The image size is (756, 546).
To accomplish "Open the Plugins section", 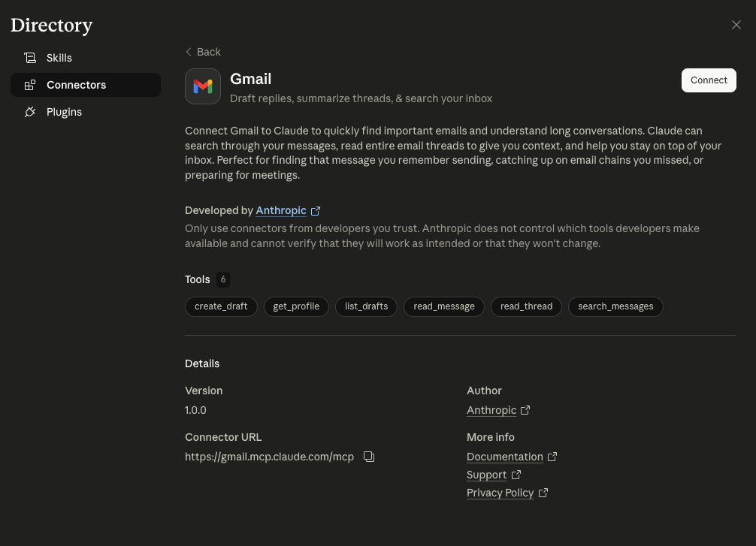I will coord(86,112).
